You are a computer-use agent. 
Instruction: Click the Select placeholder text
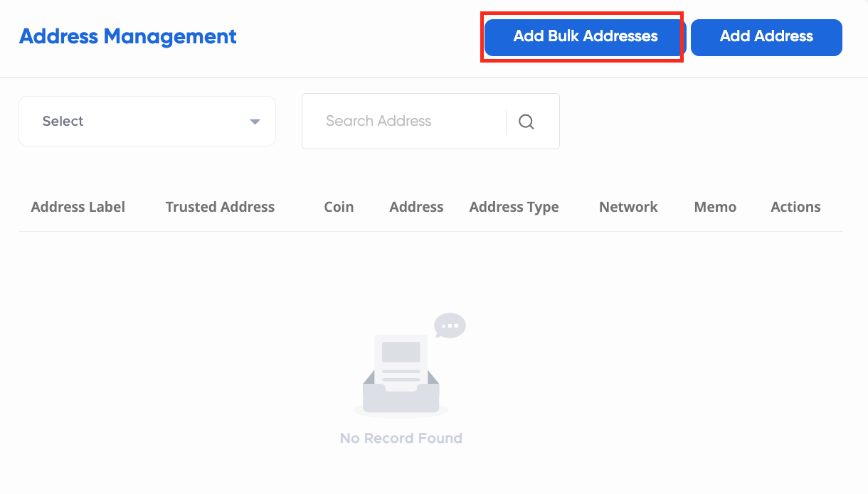pyautogui.click(x=63, y=121)
